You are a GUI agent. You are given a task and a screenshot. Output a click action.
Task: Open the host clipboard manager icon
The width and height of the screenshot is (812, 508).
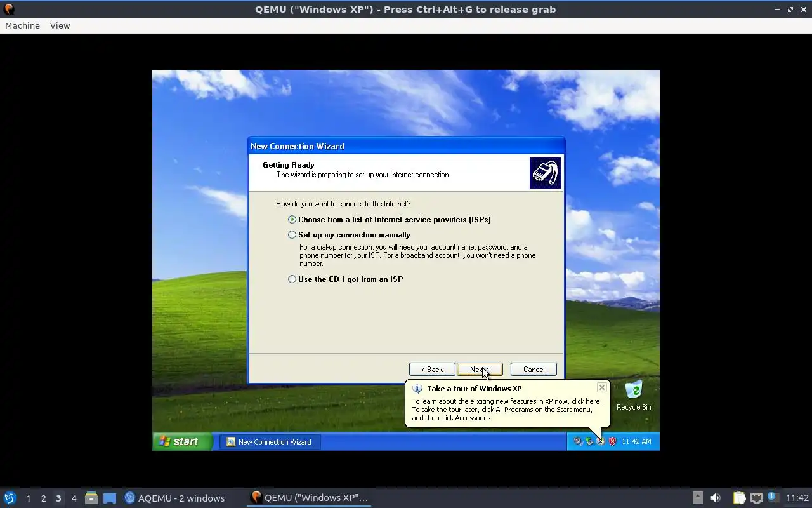(739, 498)
